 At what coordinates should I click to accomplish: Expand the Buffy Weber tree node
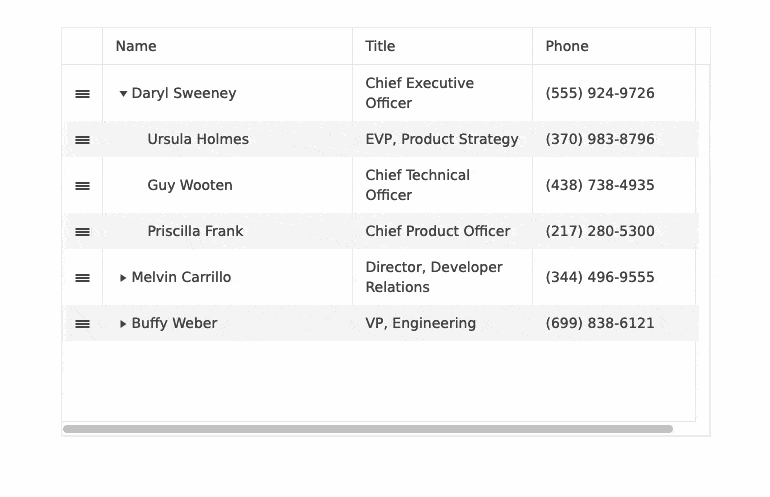click(123, 324)
